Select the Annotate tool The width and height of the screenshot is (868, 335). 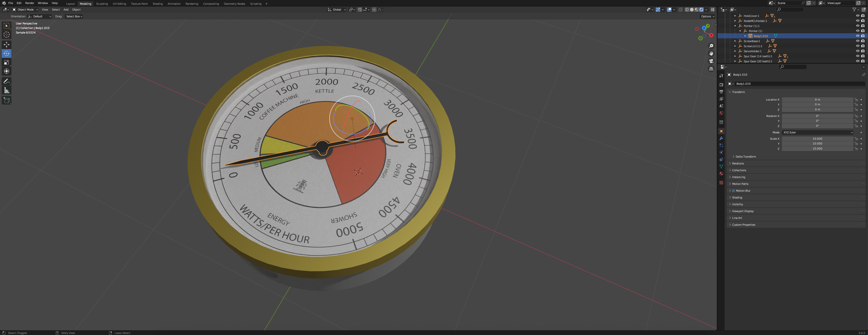(6, 81)
